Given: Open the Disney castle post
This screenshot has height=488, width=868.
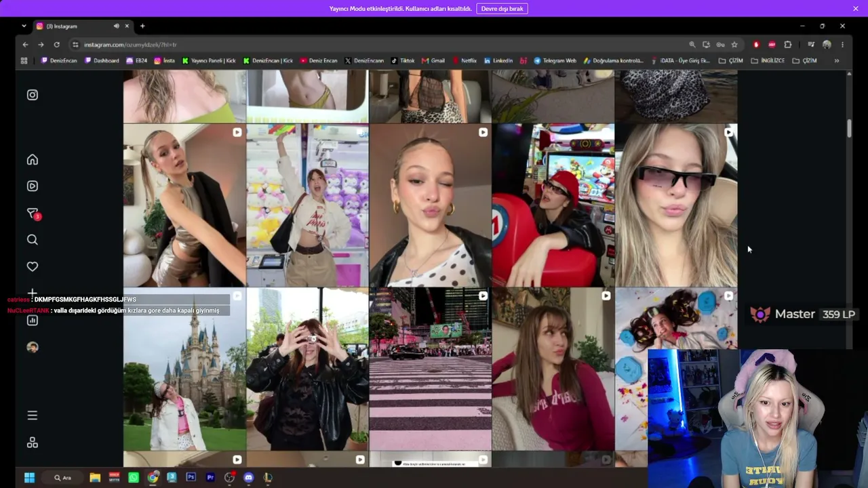Looking at the screenshot, I should pos(184,369).
